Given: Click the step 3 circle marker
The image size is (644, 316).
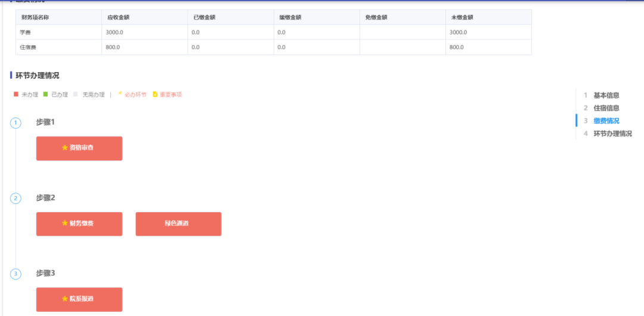Looking at the screenshot, I should pyautogui.click(x=16, y=274).
